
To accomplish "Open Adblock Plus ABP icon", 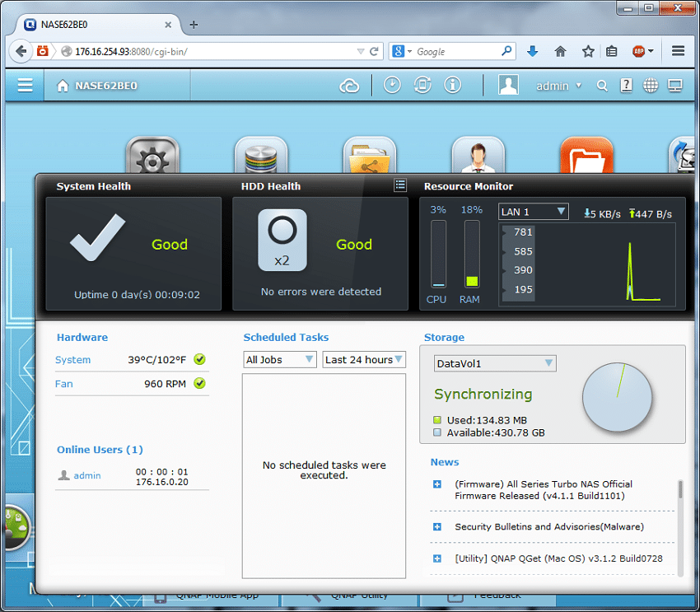I will tap(638, 51).
